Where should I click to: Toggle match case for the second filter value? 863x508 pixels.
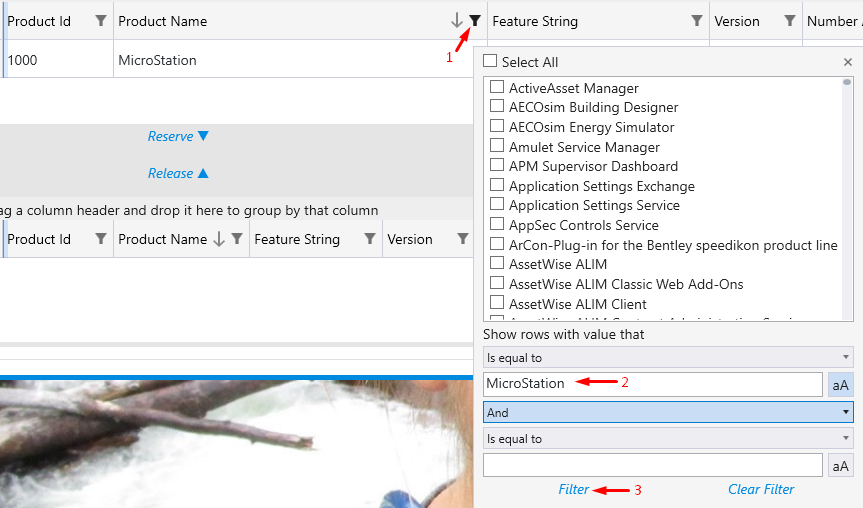[x=841, y=465]
